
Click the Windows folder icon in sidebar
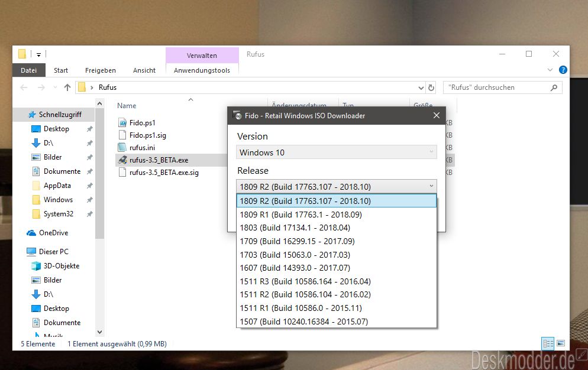pos(36,200)
